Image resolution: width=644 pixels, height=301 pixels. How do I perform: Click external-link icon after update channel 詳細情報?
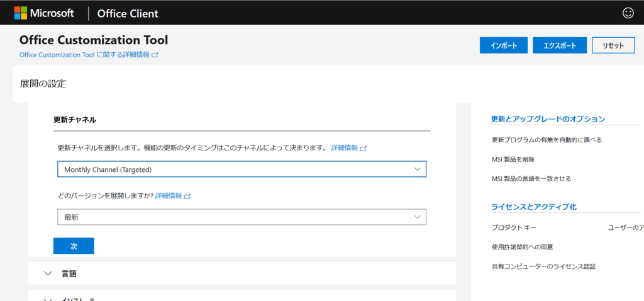click(x=363, y=149)
